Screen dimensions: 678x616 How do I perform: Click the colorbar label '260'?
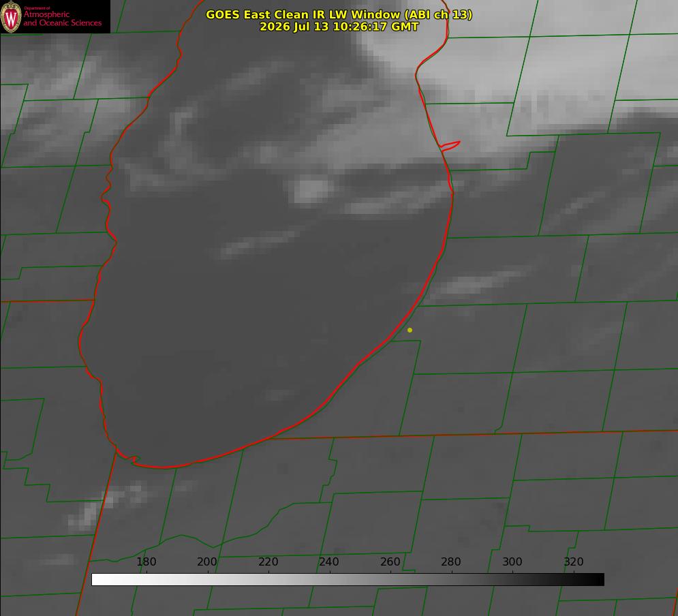(x=390, y=561)
